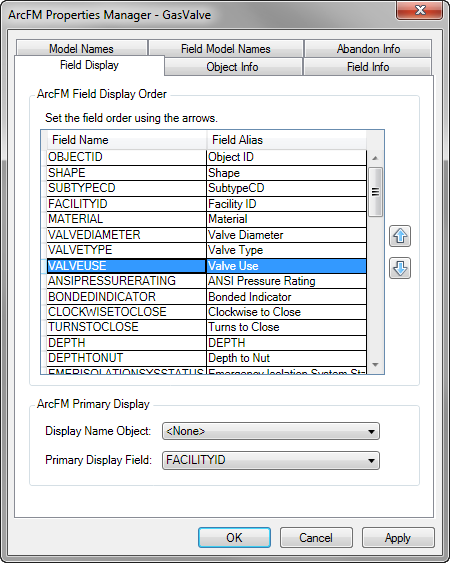The image size is (450, 563).
Task: Click the field list scrollbar thumb
Action: click(x=375, y=192)
